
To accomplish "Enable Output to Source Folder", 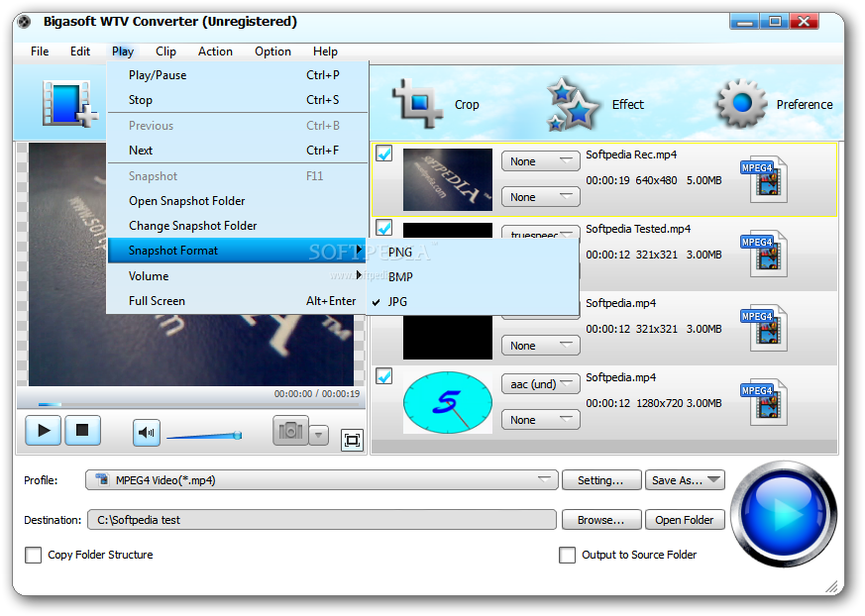I will click(x=567, y=555).
